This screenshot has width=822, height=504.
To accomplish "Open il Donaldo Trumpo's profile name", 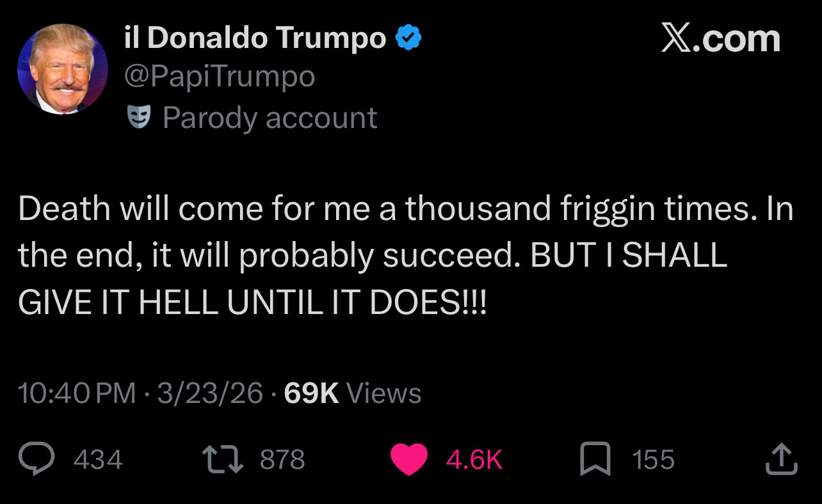I will coord(254,40).
